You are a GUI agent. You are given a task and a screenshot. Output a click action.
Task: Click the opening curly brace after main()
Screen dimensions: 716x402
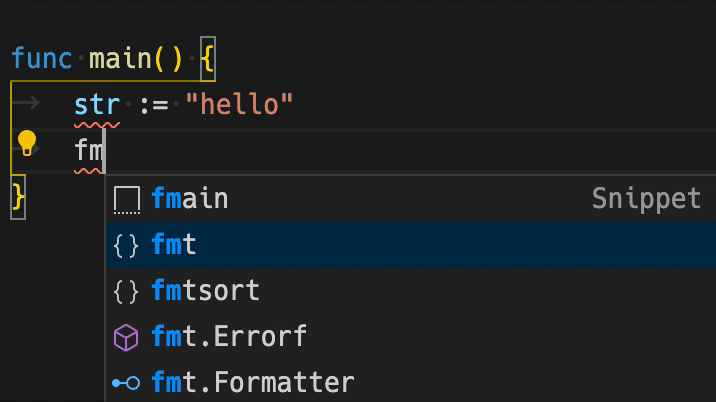tap(207, 58)
